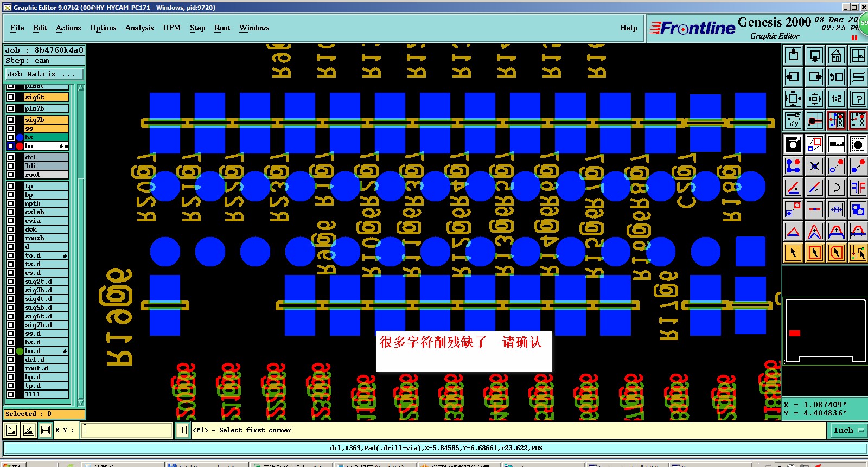The height and width of the screenshot is (467, 868).
Task: Click the zoom-in expand arrows icon
Action: pos(793,99)
